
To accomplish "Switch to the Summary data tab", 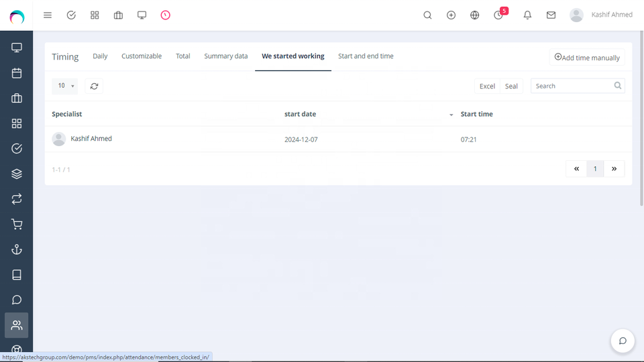I will click(x=225, y=56).
